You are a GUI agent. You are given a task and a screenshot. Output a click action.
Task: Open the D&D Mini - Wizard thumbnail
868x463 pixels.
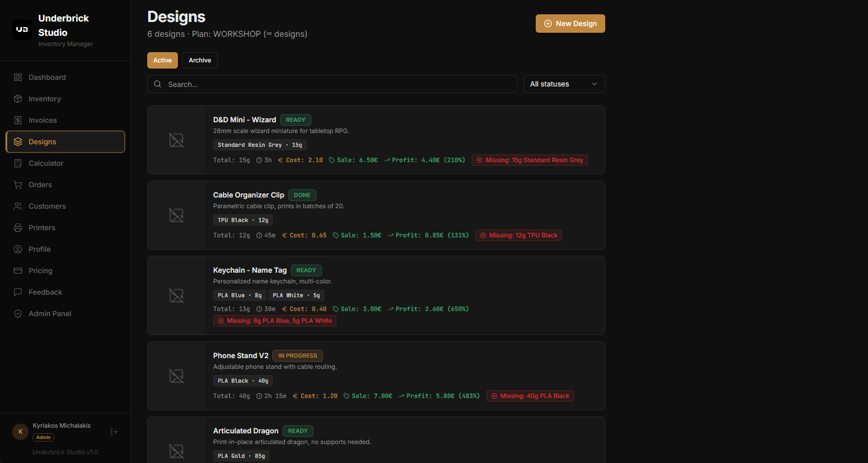click(176, 140)
